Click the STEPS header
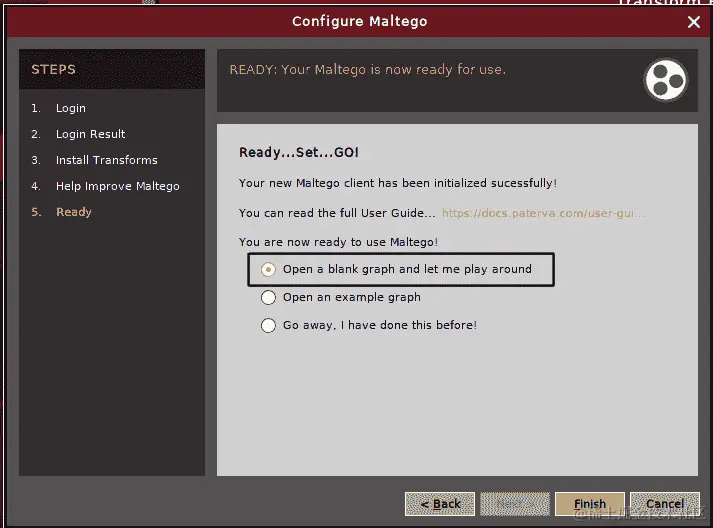Viewport: 713px width, 528px height. pos(53,70)
